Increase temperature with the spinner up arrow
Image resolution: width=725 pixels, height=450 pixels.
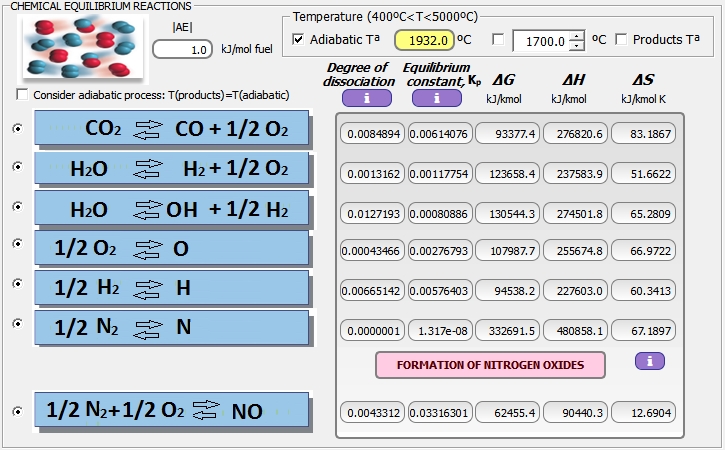[x=576, y=35]
